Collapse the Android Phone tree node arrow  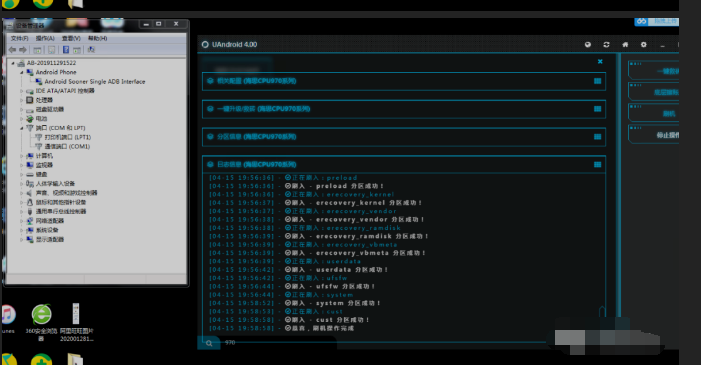(x=21, y=72)
